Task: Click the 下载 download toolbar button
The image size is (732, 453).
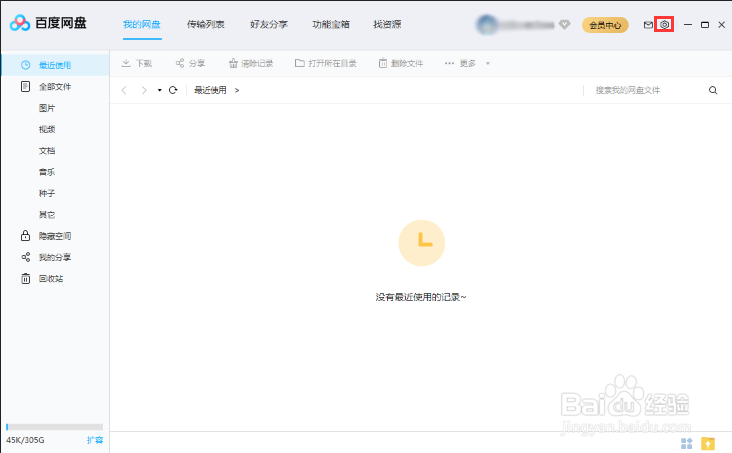Action: coord(137,63)
